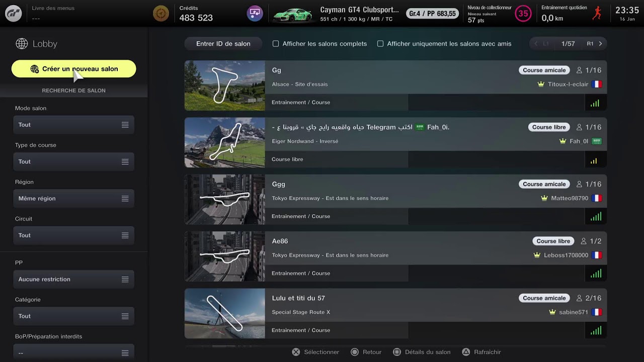The width and height of the screenshot is (644, 362).
Task: Toggle the show full lobbies checkbox
Action: point(276,44)
